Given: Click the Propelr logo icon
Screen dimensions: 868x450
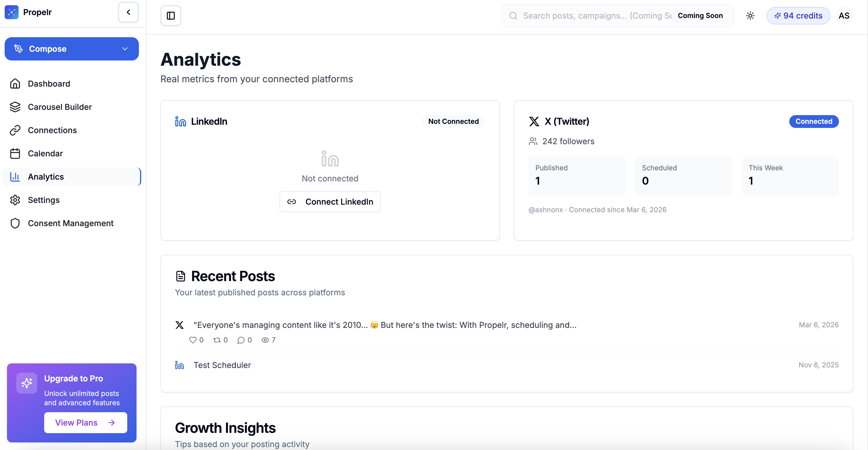Looking at the screenshot, I should pyautogui.click(x=11, y=12).
